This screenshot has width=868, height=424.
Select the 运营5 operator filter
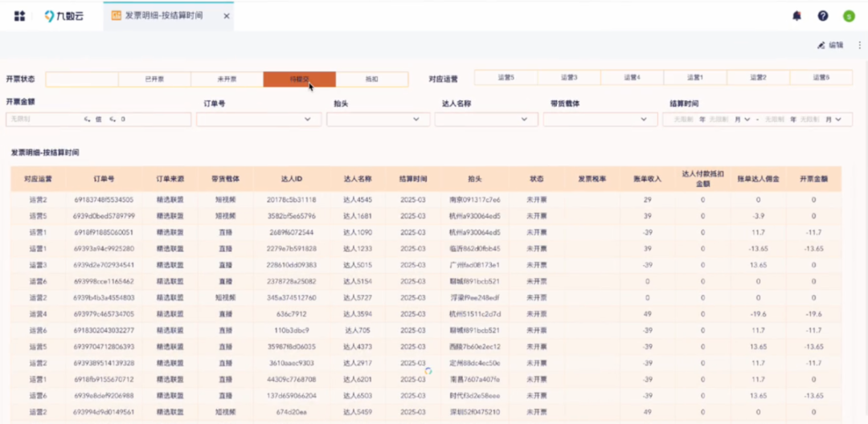point(506,78)
